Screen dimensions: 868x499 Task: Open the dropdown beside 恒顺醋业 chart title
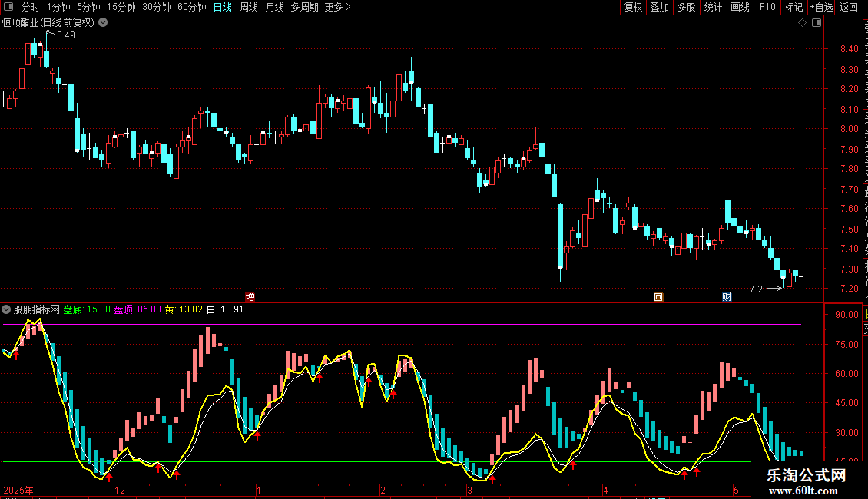(x=103, y=23)
